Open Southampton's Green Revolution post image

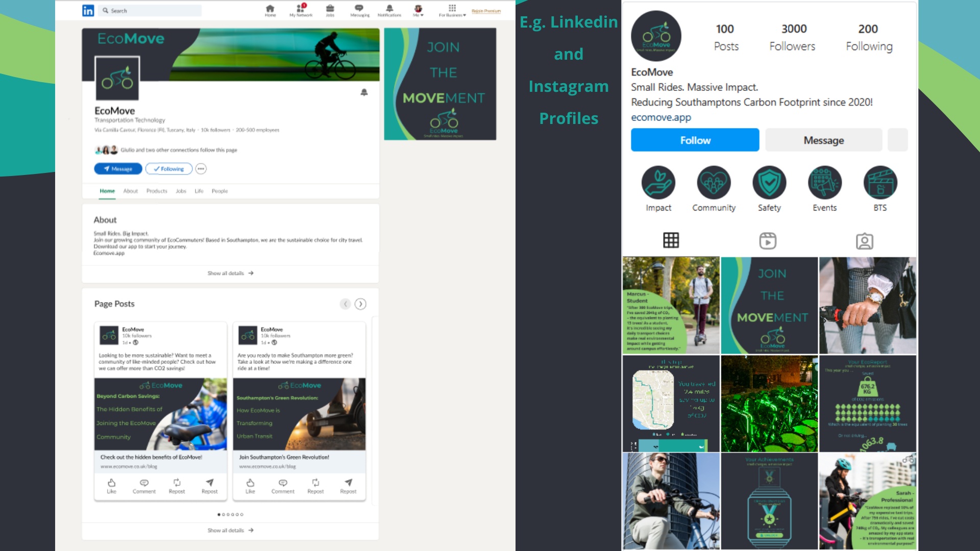[299, 414]
